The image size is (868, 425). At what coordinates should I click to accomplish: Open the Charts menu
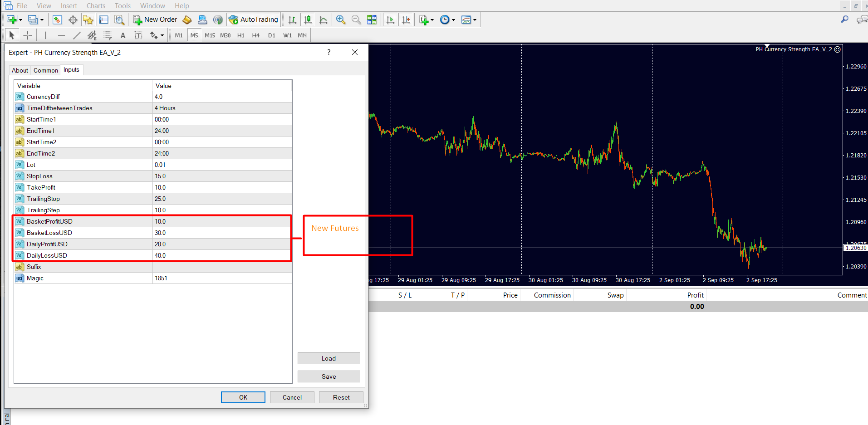[x=96, y=6]
